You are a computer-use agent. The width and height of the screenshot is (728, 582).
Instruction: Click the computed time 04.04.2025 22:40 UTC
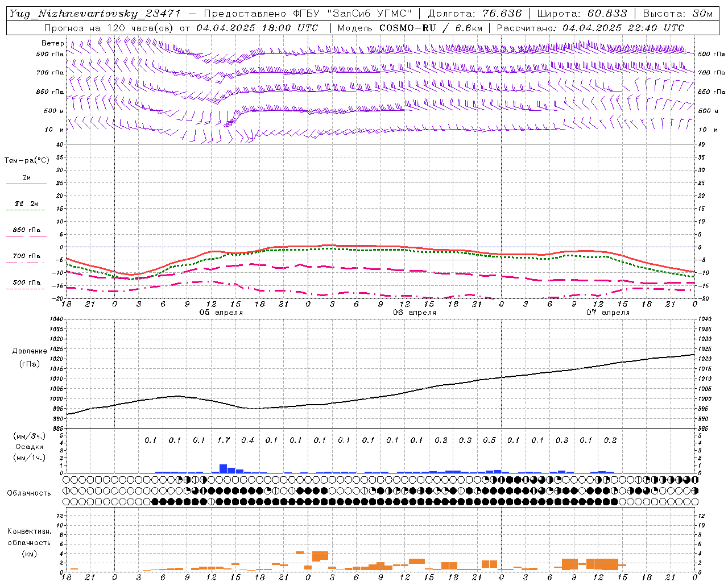[623, 28]
